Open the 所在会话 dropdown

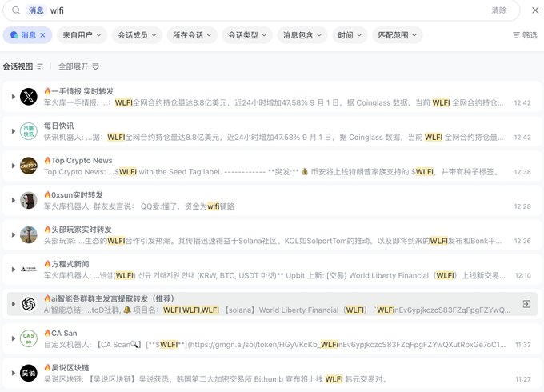pyautogui.click(x=192, y=35)
